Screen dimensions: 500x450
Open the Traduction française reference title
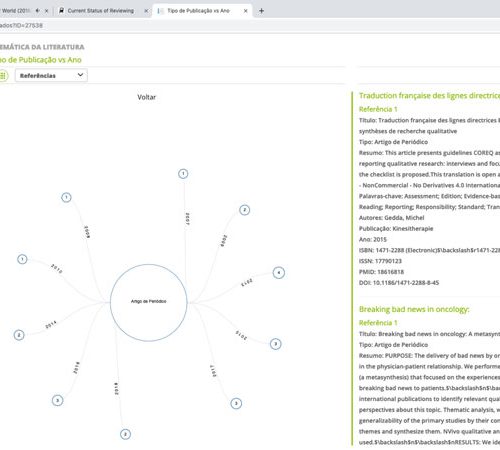[x=429, y=96]
